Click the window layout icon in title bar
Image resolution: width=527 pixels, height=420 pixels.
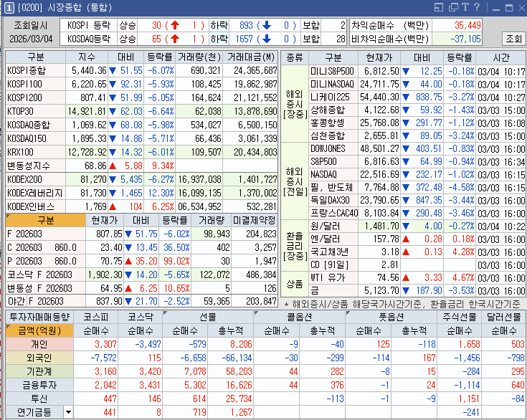(438, 7)
